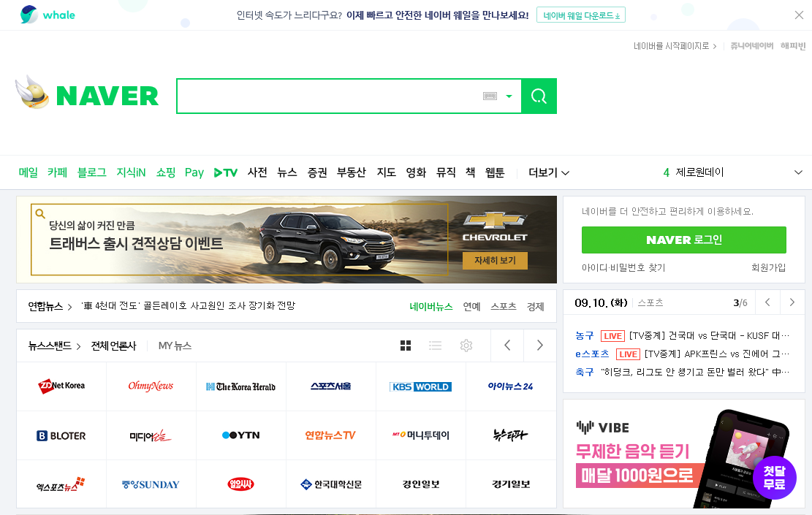Screen dimensions: 812x515
Task: Switch to 네이버뉴스 tab
Action: [431, 306]
